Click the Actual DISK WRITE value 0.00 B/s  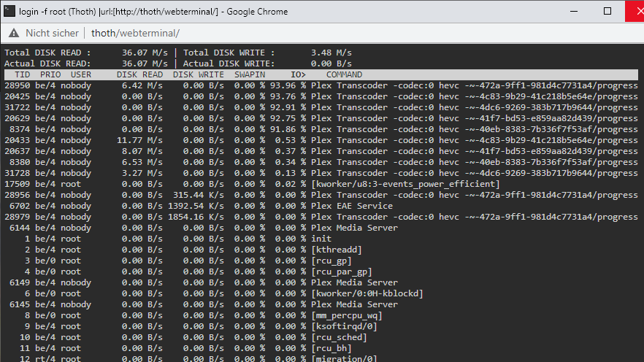coord(331,63)
